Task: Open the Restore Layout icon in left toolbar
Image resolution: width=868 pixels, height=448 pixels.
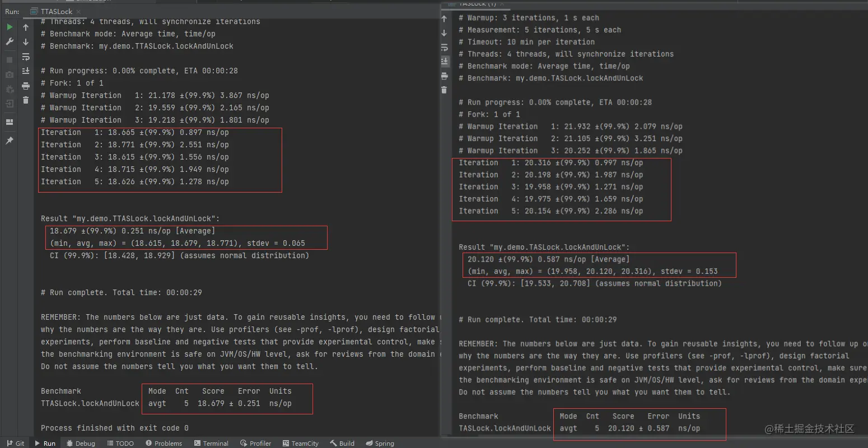Action: pos(10,122)
